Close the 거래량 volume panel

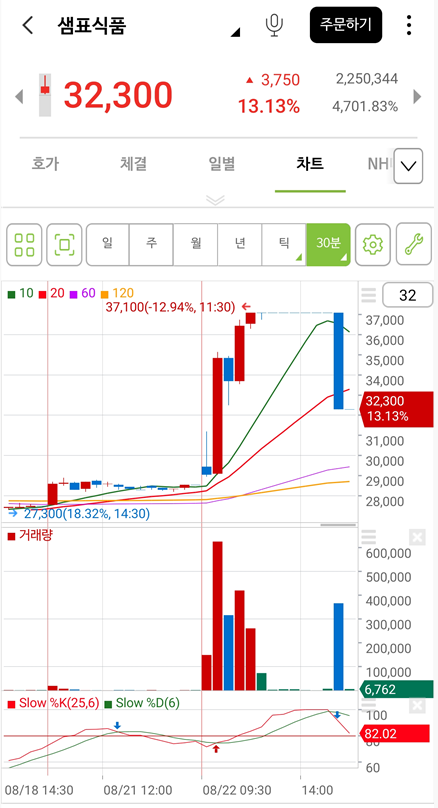[417, 537]
